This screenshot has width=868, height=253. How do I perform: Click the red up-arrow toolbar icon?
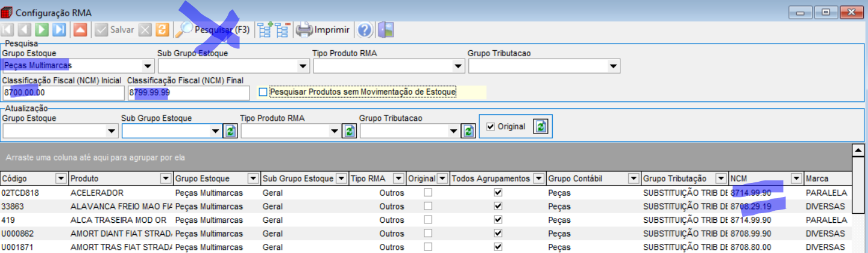click(80, 30)
